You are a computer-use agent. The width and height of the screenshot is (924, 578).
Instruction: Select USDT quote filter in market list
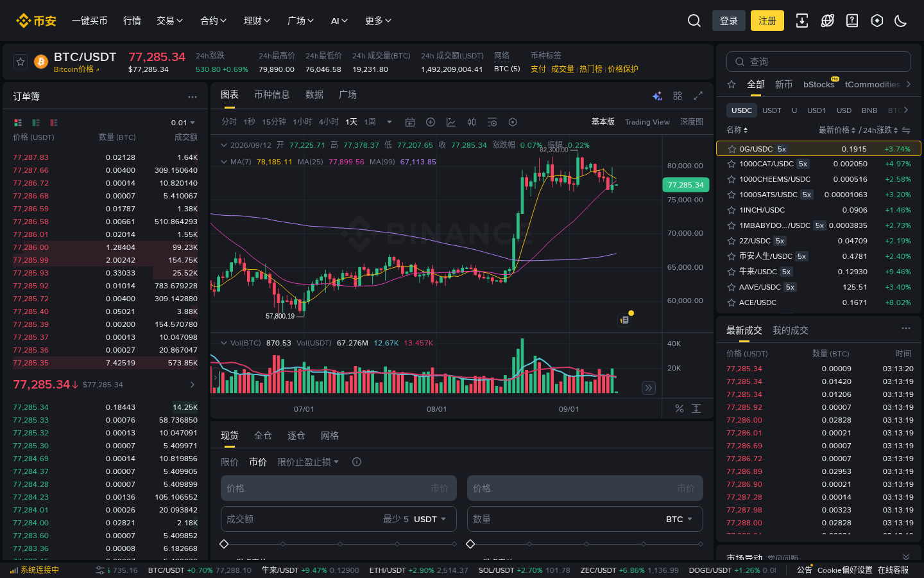pos(772,110)
